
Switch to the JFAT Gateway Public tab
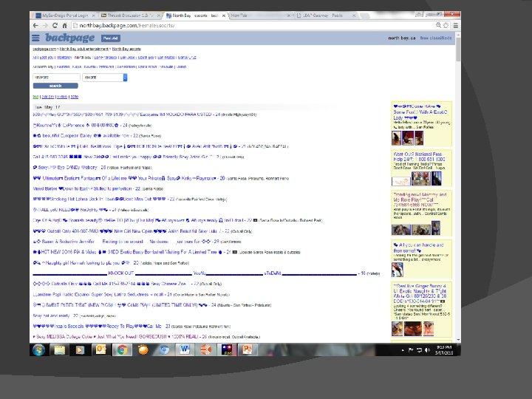324,16
